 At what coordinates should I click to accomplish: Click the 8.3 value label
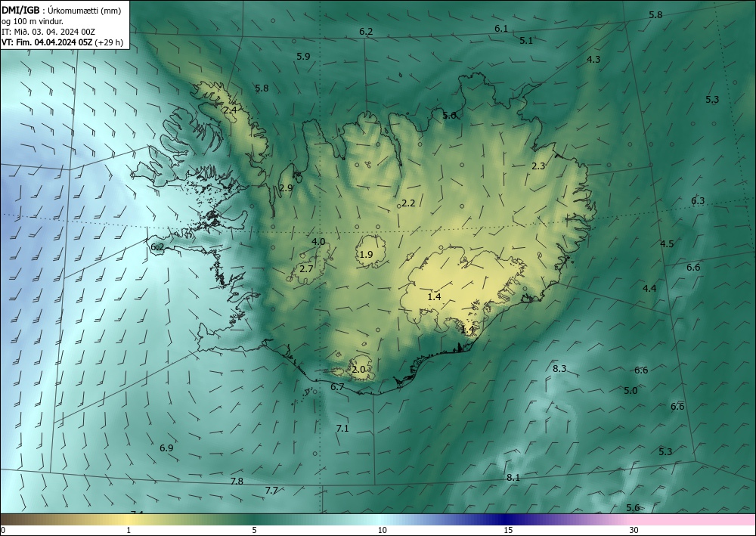(x=559, y=369)
